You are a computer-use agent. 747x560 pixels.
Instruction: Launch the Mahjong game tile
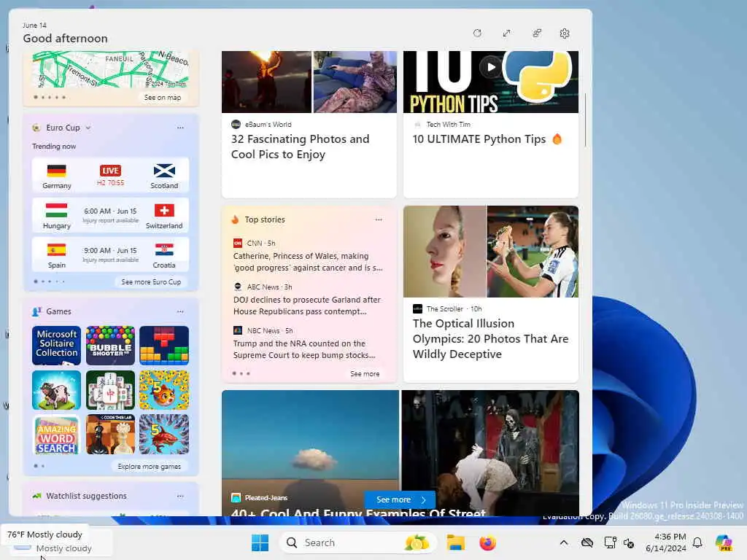(111, 390)
